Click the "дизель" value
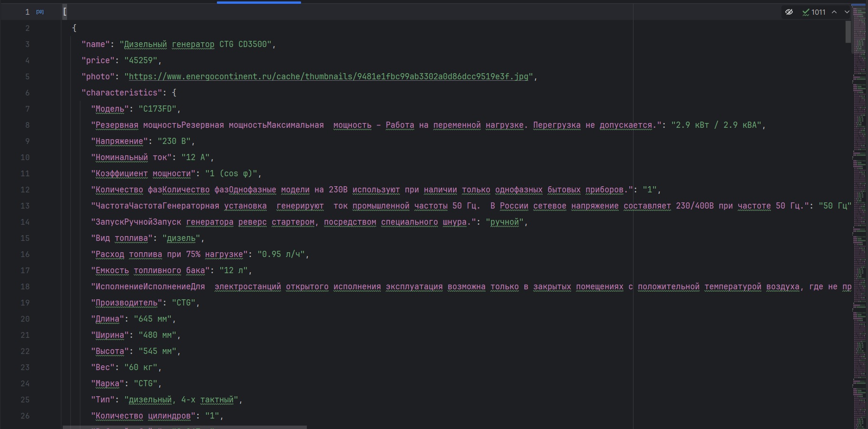868x429 pixels. pyautogui.click(x=181, y=238)
